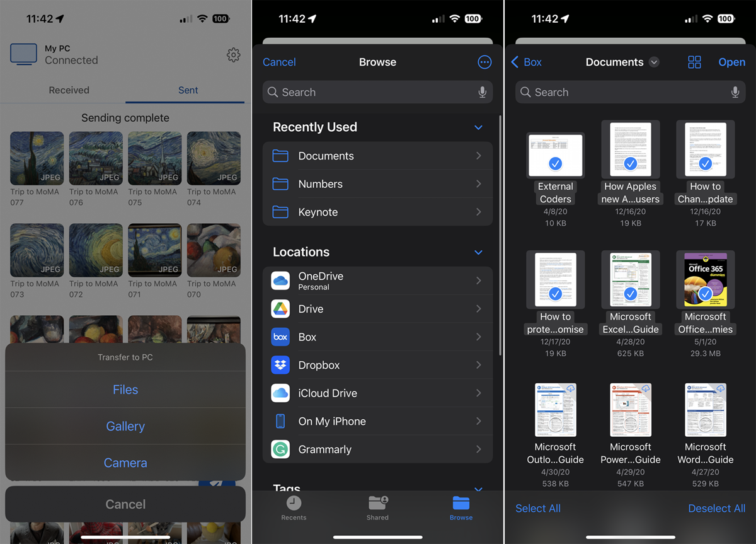Open the Grammarly location
The image size is (756, 544).
(x=377, y=449)
